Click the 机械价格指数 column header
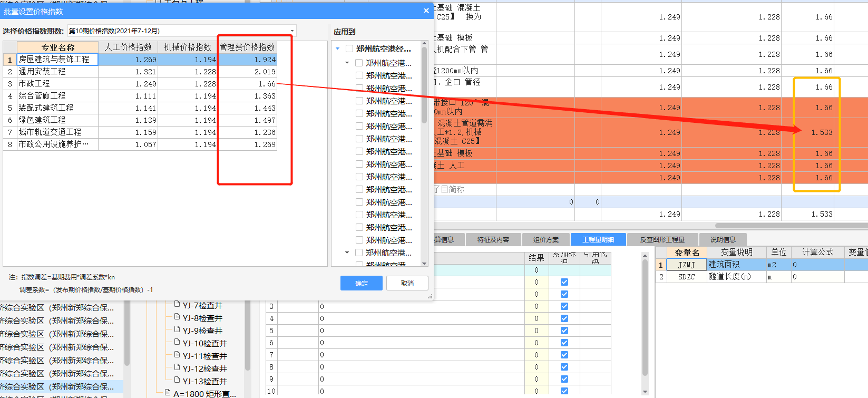Image resolution: width=868 pixels, height=398 pixels. [x=188, y=47]
